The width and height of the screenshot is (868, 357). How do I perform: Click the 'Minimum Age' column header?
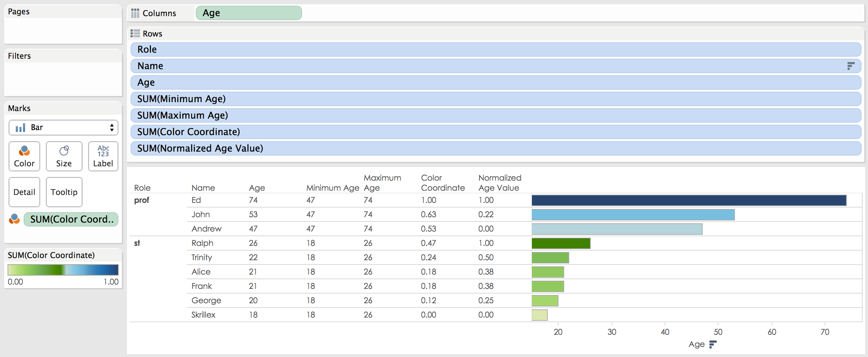332,188
